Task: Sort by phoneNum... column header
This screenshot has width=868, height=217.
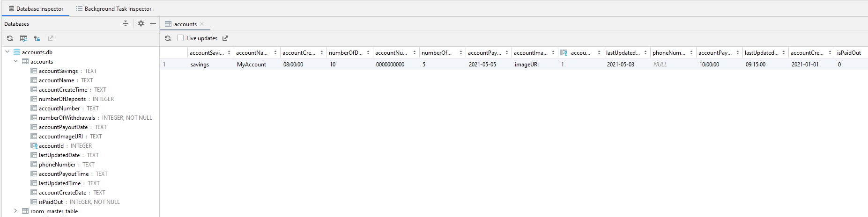Action: click(x=673, y=53)
